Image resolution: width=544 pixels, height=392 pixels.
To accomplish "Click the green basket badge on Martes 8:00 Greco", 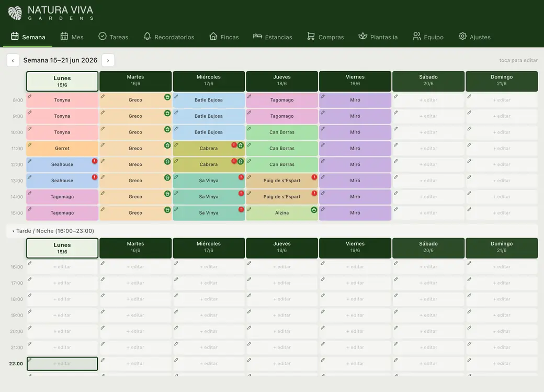I will pos(167,97).
